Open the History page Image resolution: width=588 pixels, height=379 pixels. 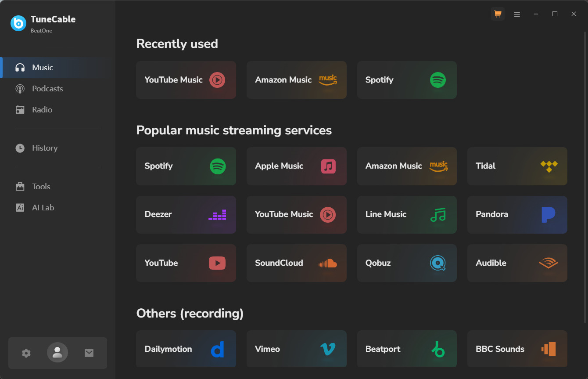tap(44, 148)
